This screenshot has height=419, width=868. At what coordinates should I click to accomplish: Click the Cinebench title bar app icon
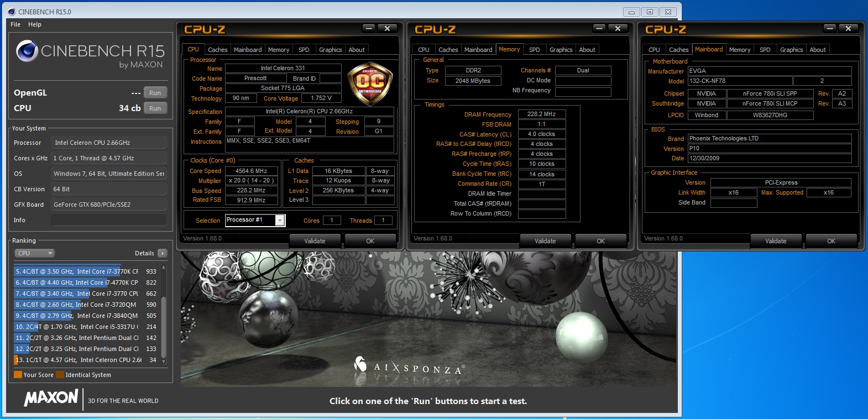point(11,11)
